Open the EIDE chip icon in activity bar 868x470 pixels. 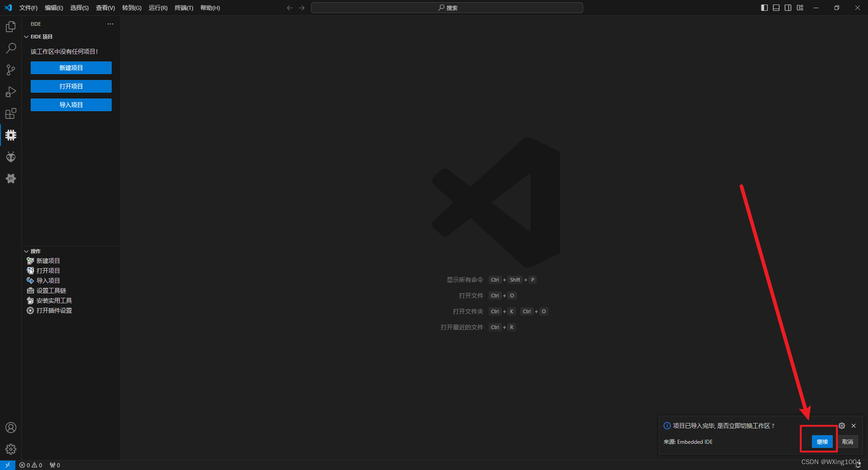coord(10,135)
